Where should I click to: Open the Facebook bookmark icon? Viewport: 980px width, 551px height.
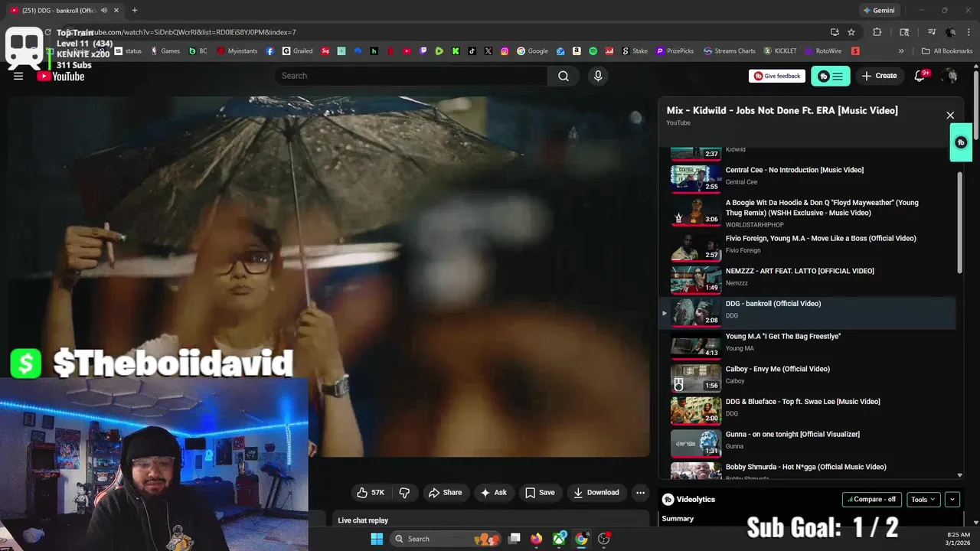click(x=270, y=51)
